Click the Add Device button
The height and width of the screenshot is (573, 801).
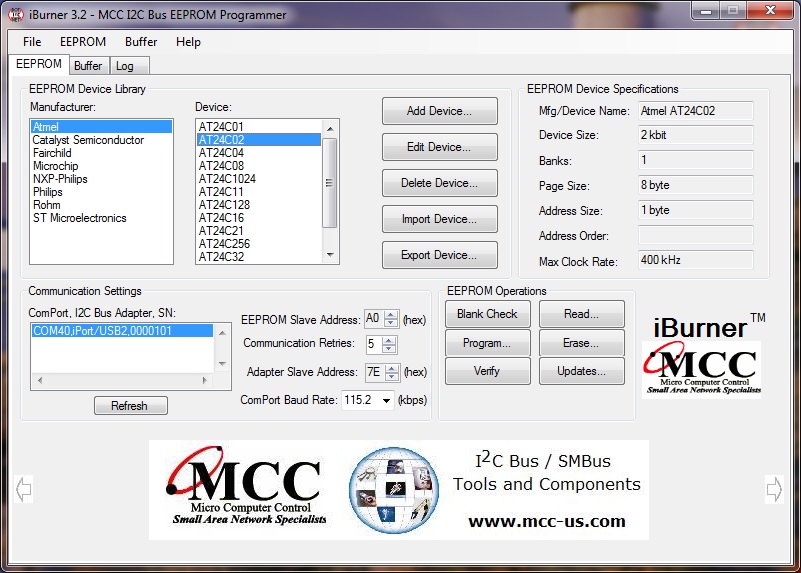point(439,111)
